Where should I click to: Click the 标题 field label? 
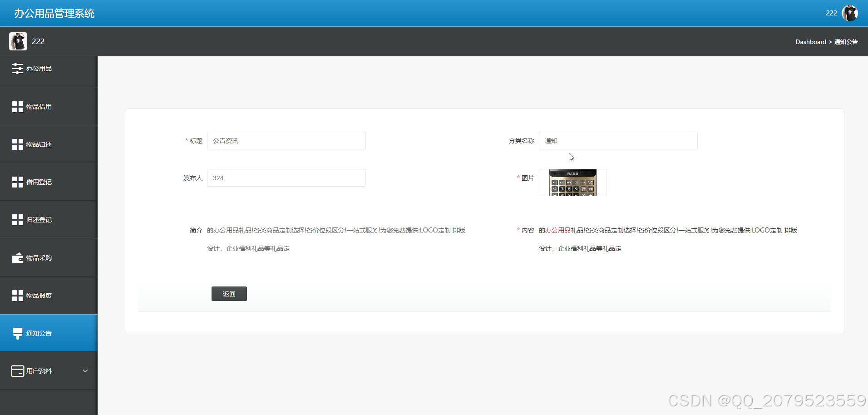(x=196, y=141)
